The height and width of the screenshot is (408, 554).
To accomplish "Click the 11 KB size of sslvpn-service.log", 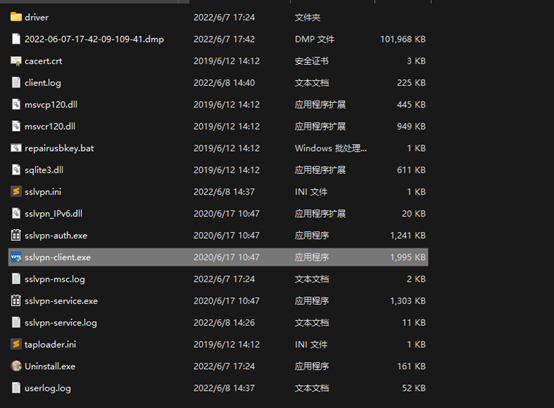I will pyautogui.click(x=414, y=323).
